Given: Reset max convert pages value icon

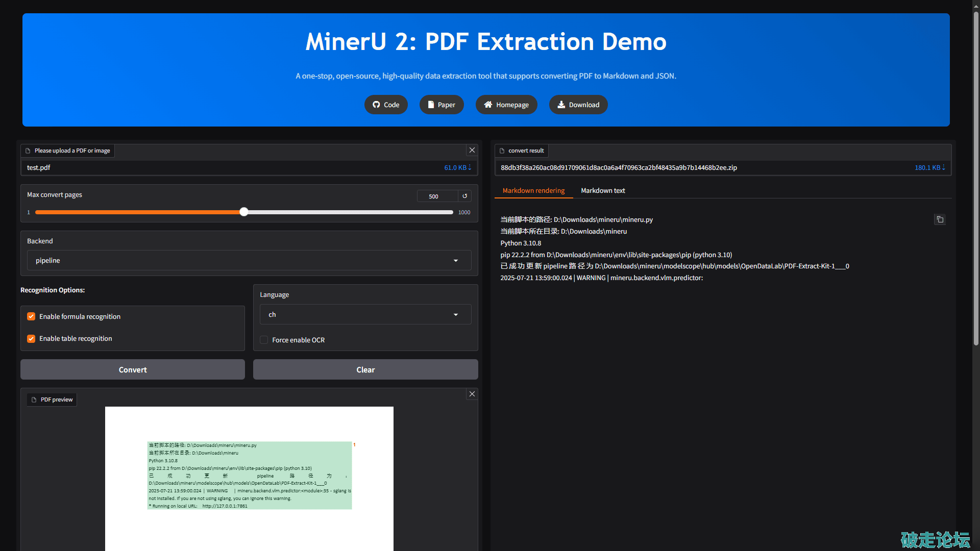Looking at the screenshot, I should (x=464, y=196).
